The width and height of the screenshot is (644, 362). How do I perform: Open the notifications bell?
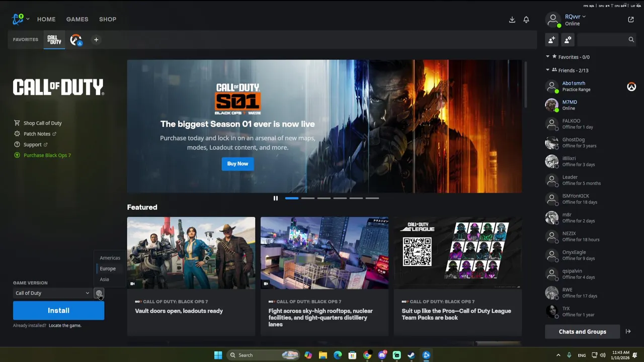click(526, 20)
